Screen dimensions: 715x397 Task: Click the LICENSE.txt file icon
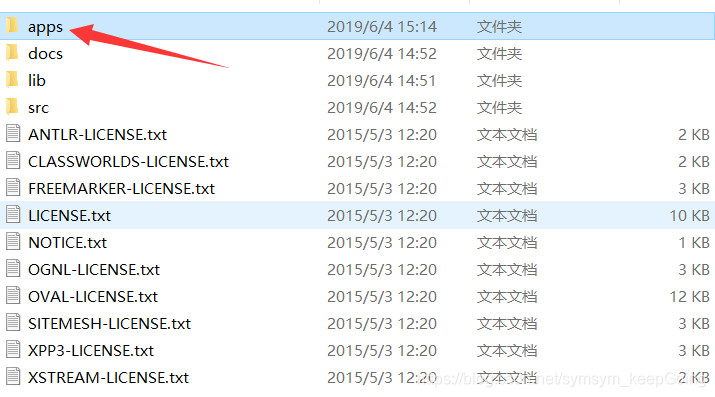(13, 214)
